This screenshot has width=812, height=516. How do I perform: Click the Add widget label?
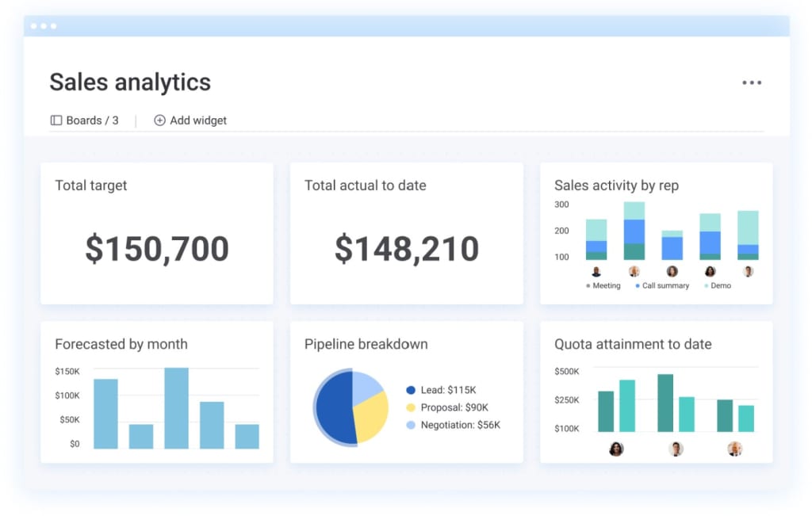point(198,120)
